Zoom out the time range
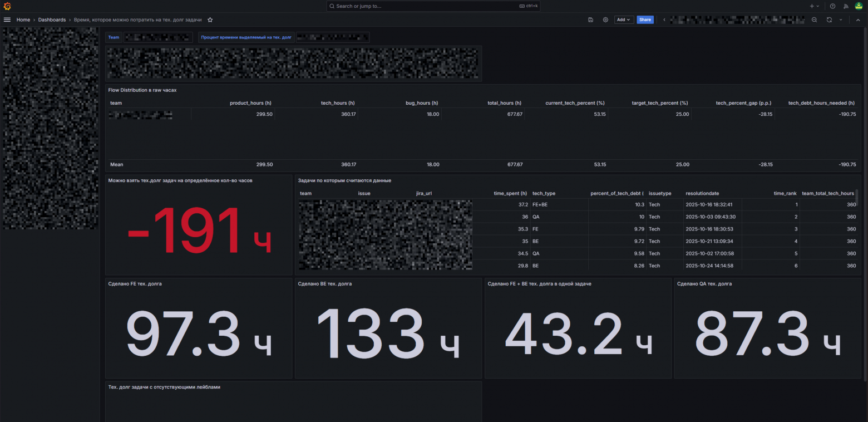Screen dimensions: 868x422 point(814,19)
